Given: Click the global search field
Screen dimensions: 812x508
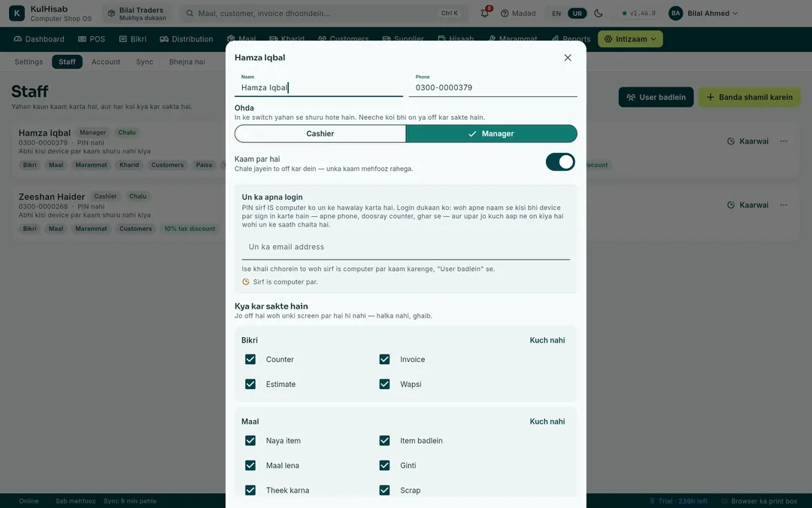Looking at the screenshot, I should coord(323,13).
